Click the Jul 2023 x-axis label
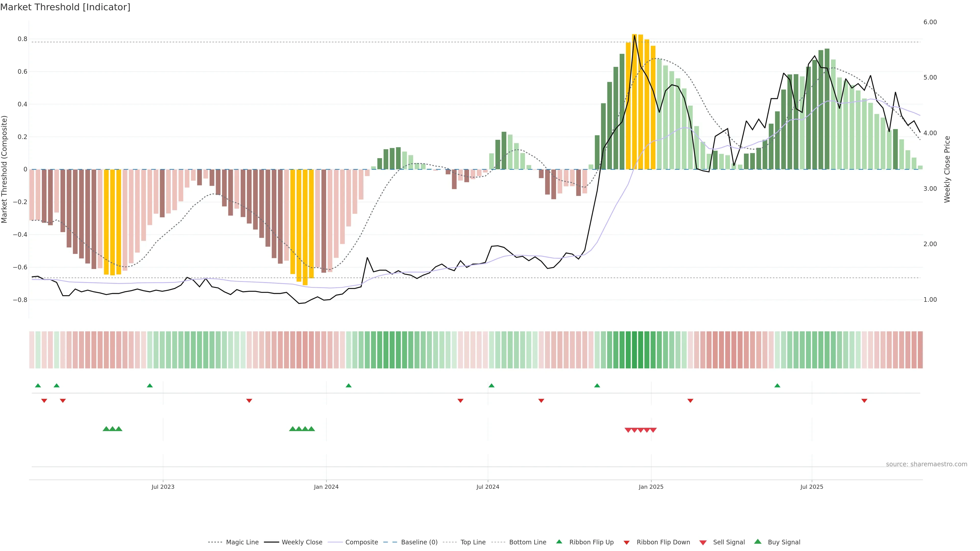This screenshot has width=980, height=551. pyautogui.click(x=163, y=487)
